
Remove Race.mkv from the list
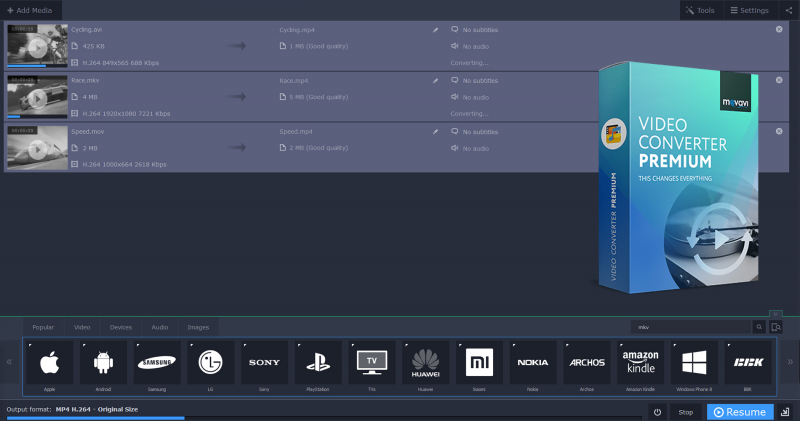779,80
